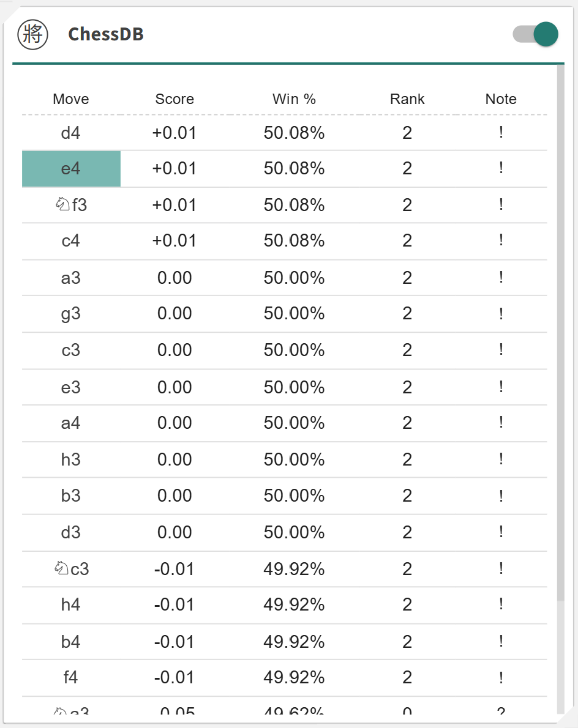This screenshot has width=578, height=728.
Task: Click the ChessDB panel title text
Action: click(x=106, y=34)
